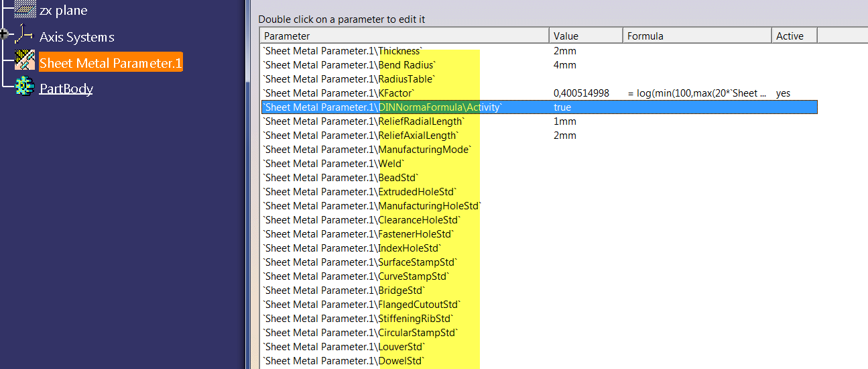The image size is (868, 369).
Task: Select Sheet Metal Parameter.1 in the tree
Action: coord(111,63)
